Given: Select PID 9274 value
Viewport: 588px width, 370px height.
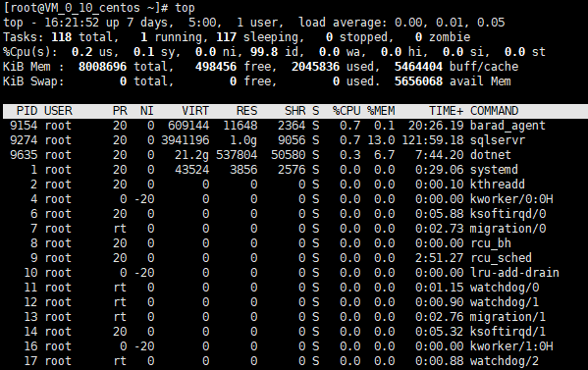Looking at the screenshot, I should (x=24, y=140).
